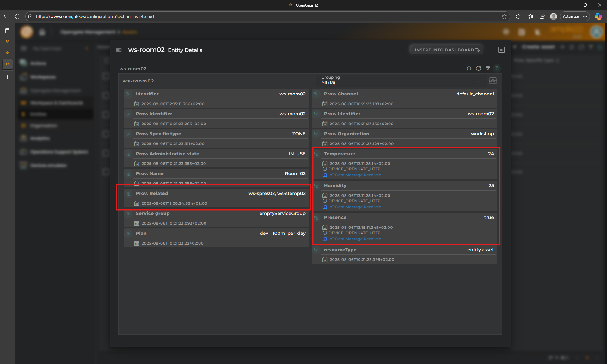
Task: Click the browser Actualizar update button
Action: (x=571, y=16)
